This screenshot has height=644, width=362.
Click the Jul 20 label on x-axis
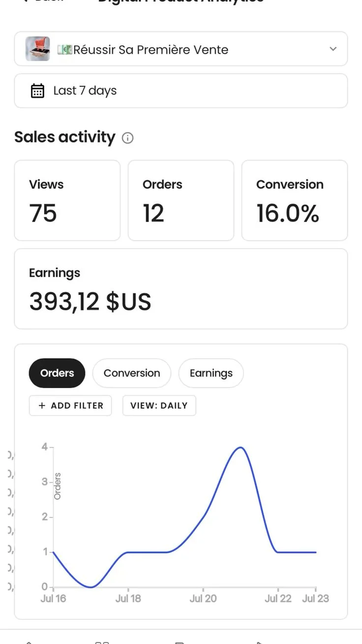pos(203,599)
